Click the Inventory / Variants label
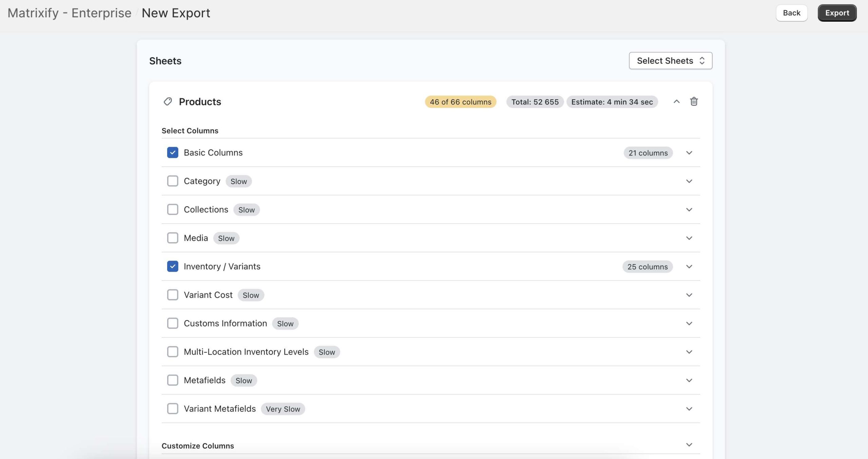The height and width of the screenshot is (459, 868). [222, 266]
